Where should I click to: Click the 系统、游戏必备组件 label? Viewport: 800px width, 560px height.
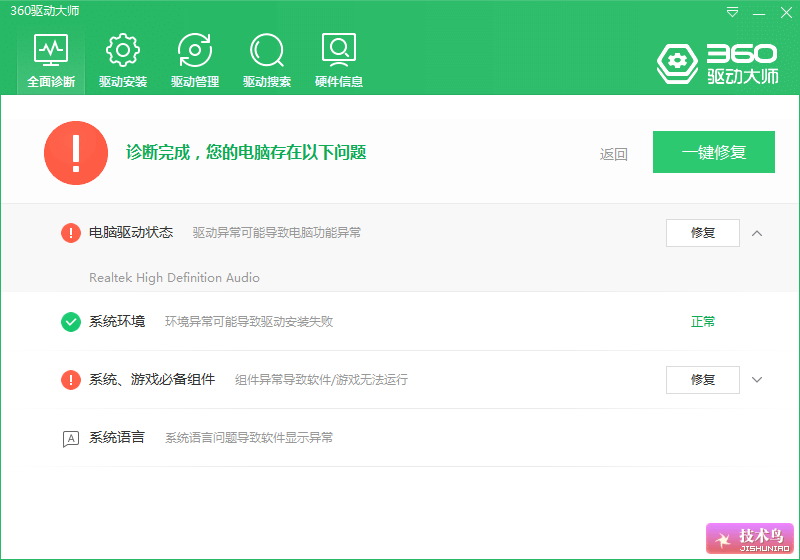click(152, 379)
